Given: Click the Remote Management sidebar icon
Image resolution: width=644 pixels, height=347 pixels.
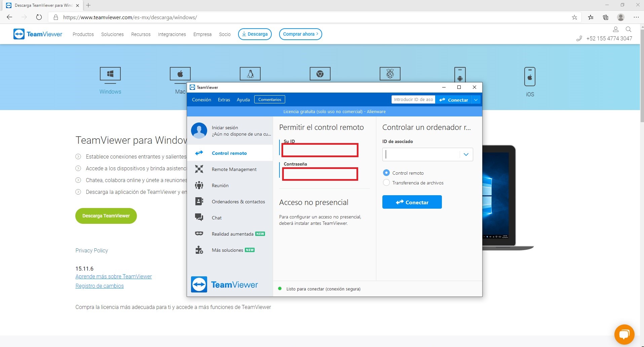Looking at the screenshot, I should click(x=199, y=169).
